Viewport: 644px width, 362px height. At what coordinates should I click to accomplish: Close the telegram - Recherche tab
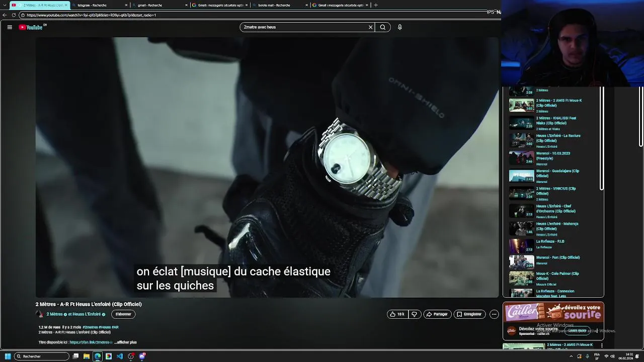[126, 5]
